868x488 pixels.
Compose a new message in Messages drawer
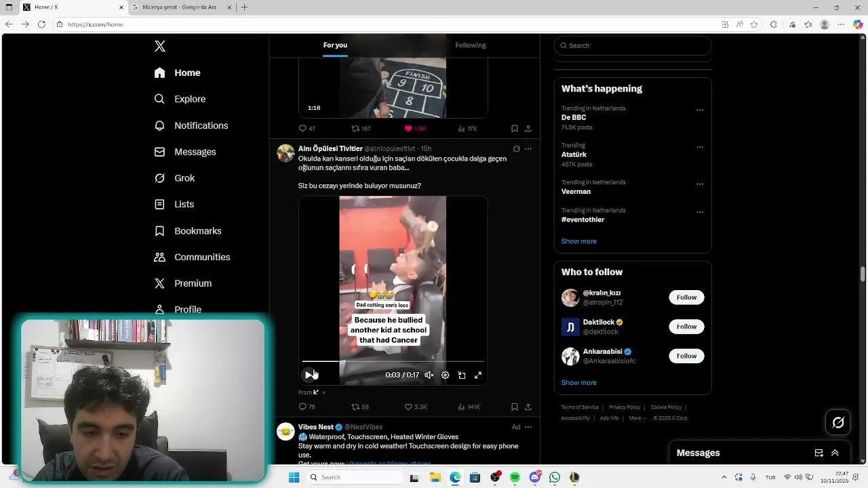click(x=818, y=453)
